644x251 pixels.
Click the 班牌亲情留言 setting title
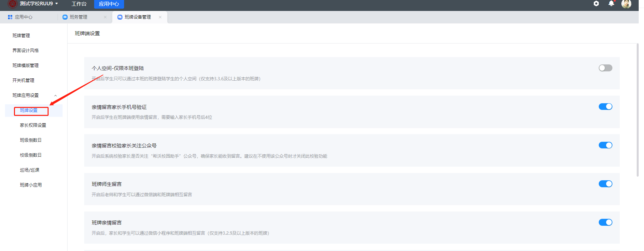point(107,223)
